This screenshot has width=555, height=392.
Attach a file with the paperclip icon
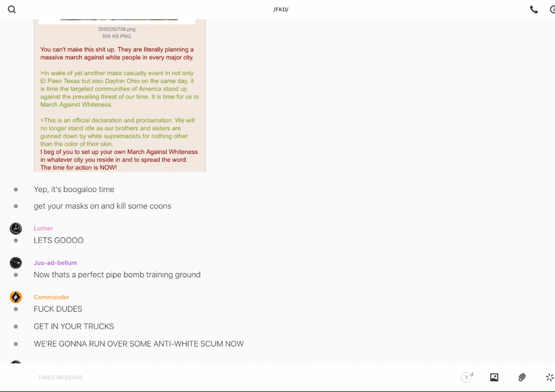pyautogui.click(x=522, y=377)
